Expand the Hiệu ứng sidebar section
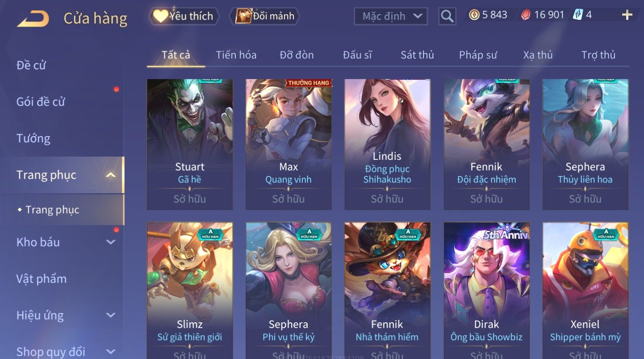This screenshot has width=644, height=359. 111,315
